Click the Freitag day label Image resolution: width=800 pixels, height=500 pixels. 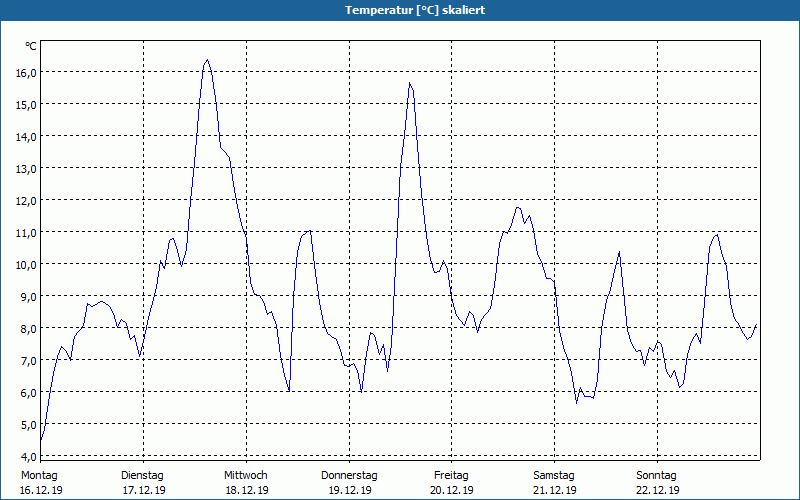(x=452, y=476)
